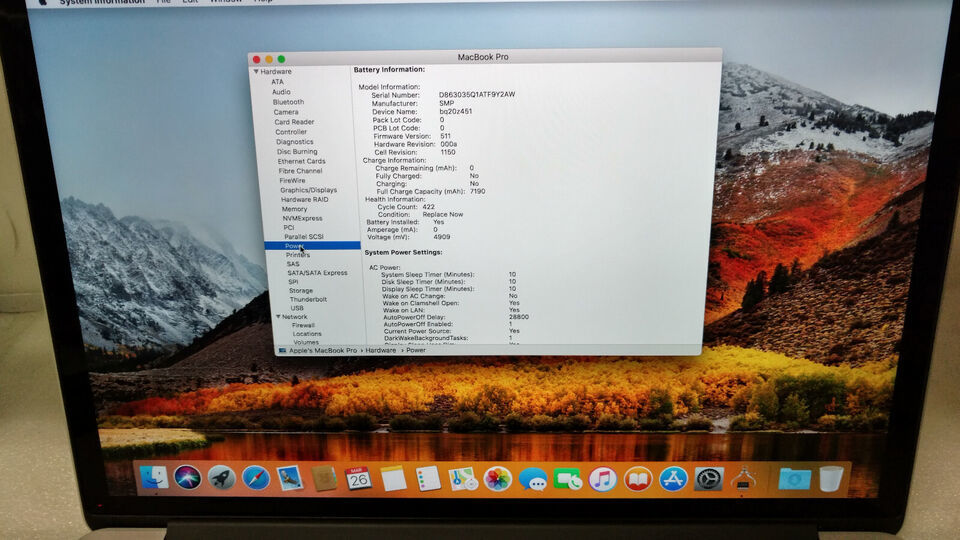This screenshot has height=540, width=960.
Task: Open iTunes music note icon
Action: click(x=602, y=479)
